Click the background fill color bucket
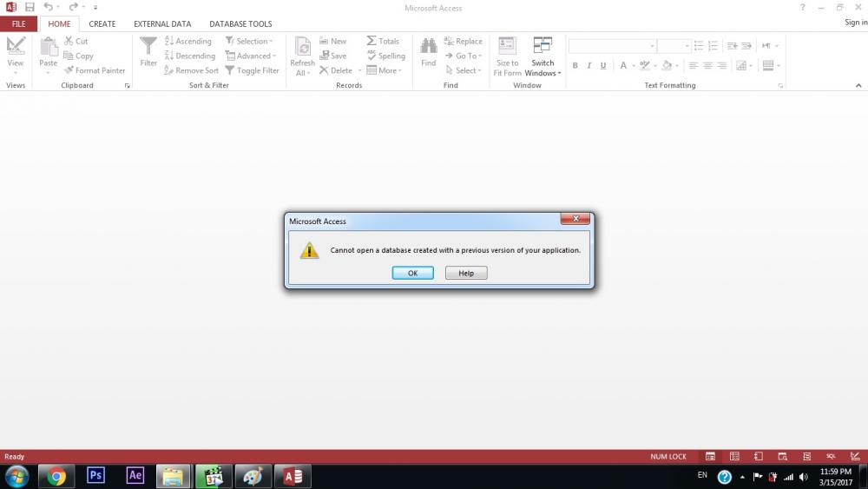868x489 pixels. pos(667,65)
